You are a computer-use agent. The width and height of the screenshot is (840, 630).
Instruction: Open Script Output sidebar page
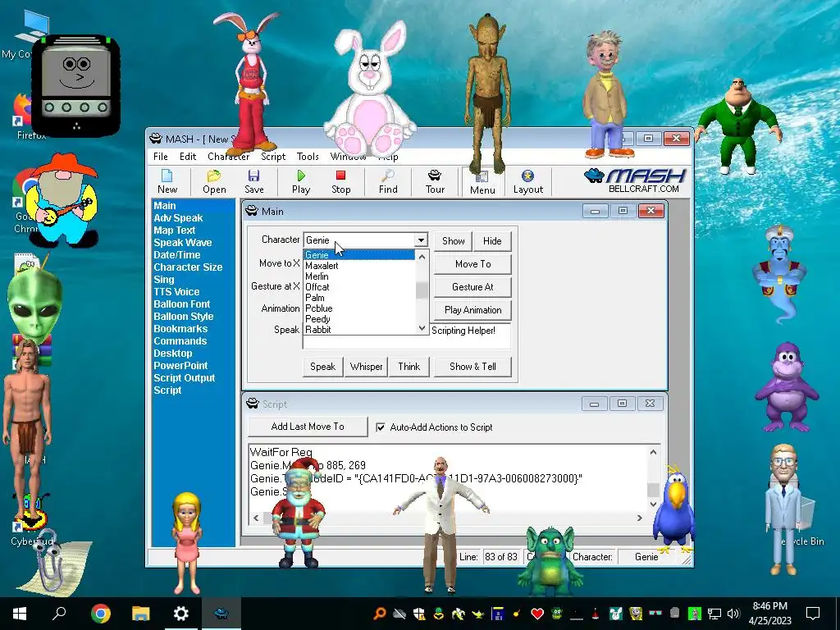(x=184, y=378)
